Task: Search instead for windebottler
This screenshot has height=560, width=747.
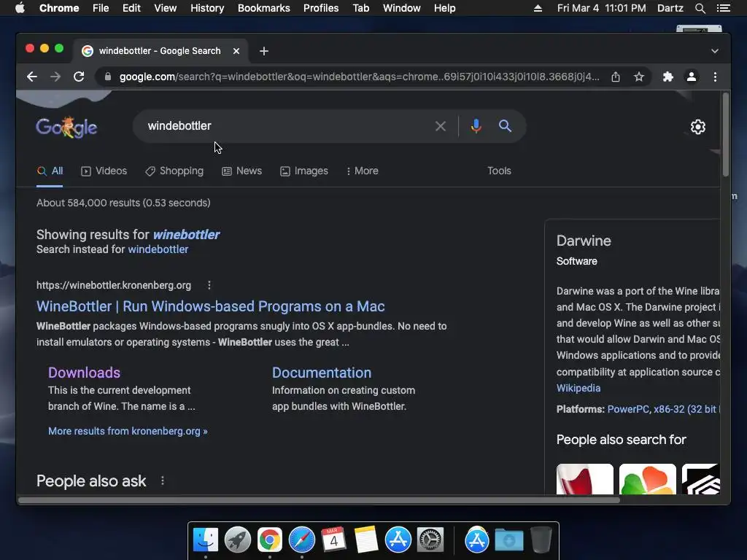Action: click(x=158, y=249)
